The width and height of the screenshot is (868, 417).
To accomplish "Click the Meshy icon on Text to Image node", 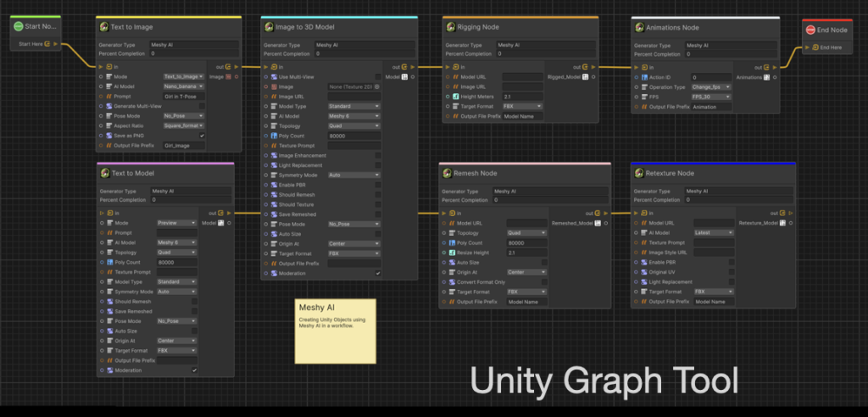I will tap(103, 27).
